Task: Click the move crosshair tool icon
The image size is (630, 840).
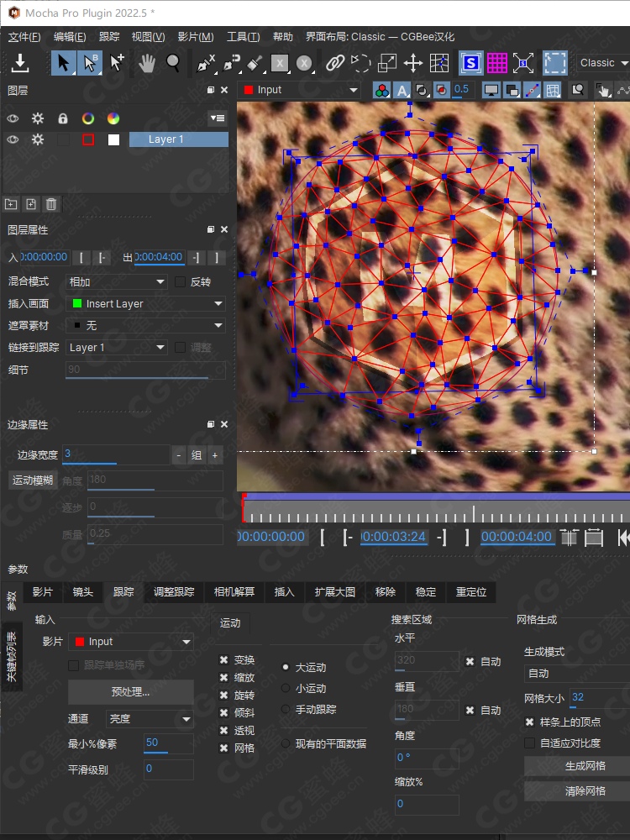Action: click(413, 63)
